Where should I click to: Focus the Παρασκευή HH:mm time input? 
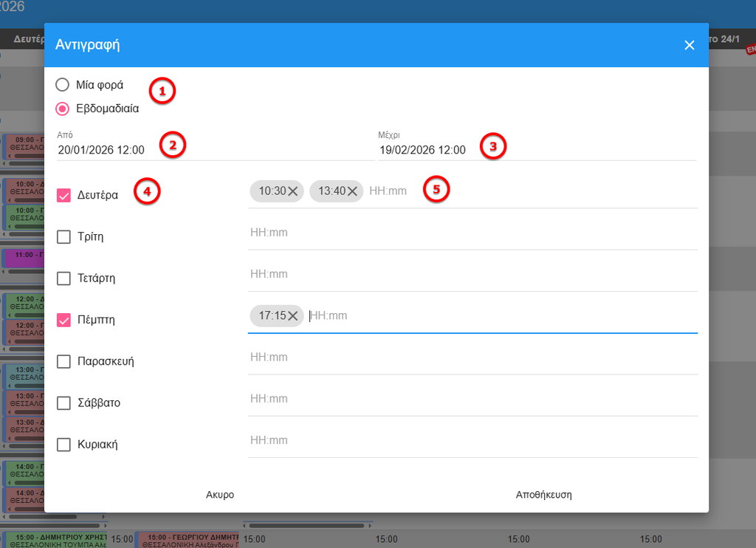tap(472, 357)
